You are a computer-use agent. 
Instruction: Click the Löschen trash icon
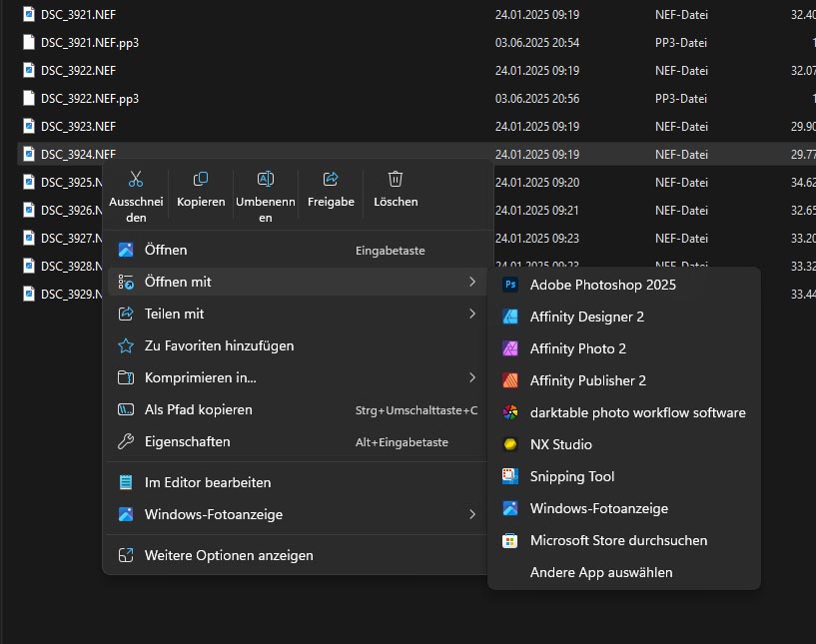[396, 180]
